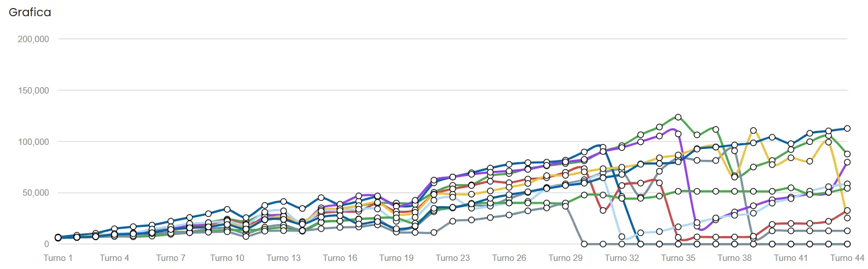This screenshot has width=868, height=269.
Task: Click yellow line's peak point near Turno 39
Action: [753, 131]
